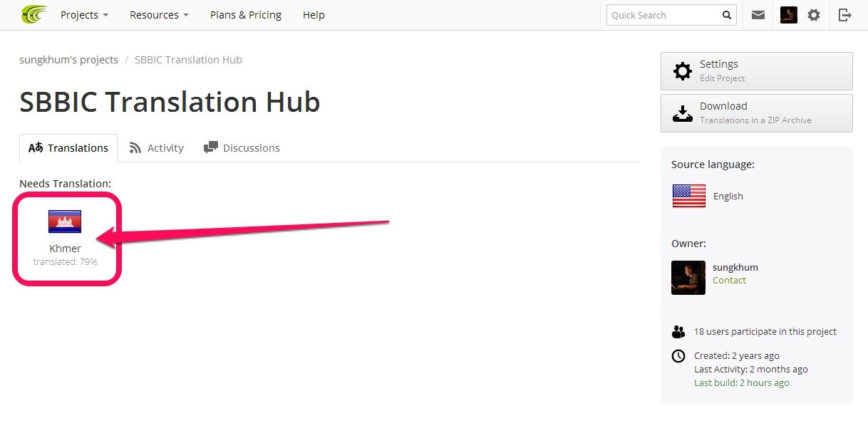868x433 pixels.
Task: Click owner sungkhum's profile photo
Action: (x=688, y=278)
